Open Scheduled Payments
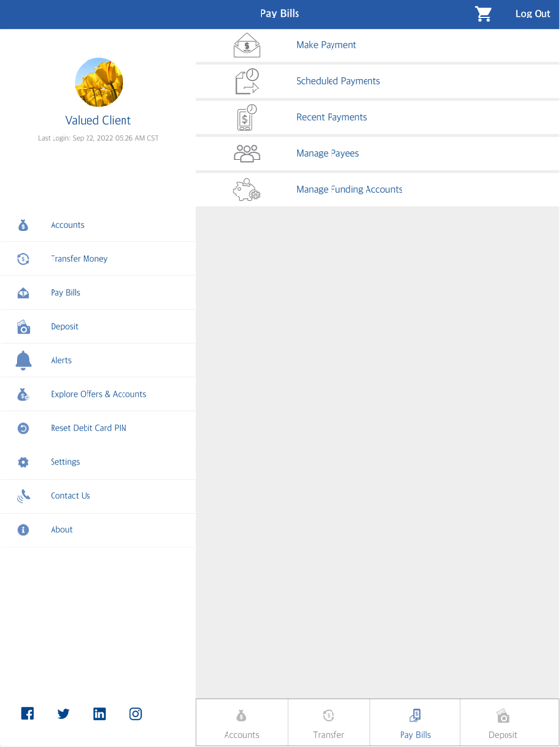560x747 pixels. [377, 81]
